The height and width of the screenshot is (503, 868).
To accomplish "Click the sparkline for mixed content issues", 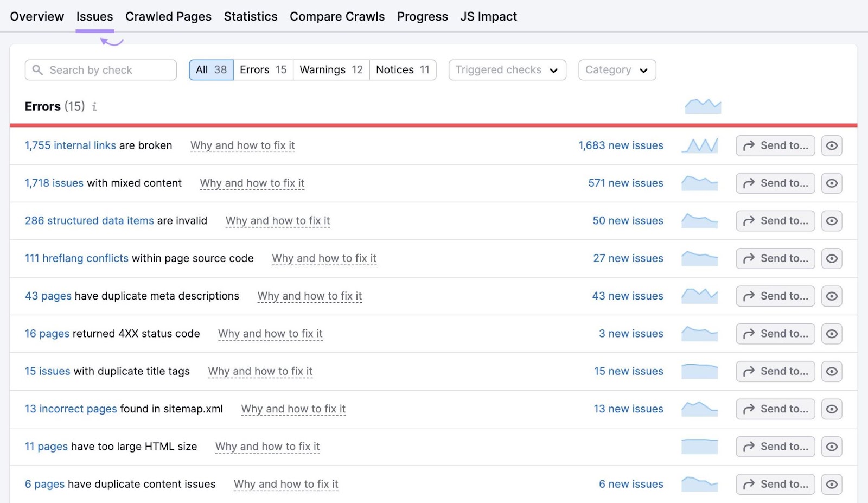I will click(700, 183).
